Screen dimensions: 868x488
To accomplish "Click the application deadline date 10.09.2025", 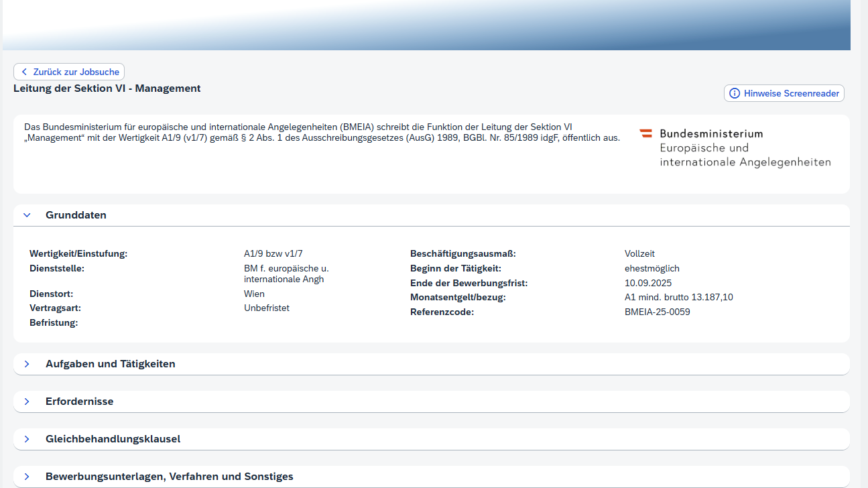I will 647,283.
